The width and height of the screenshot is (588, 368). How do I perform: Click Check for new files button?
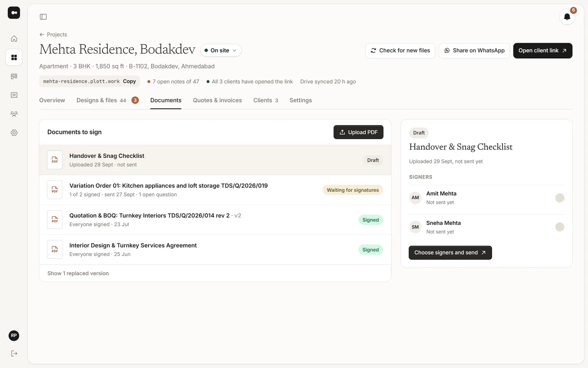(400, 51)
